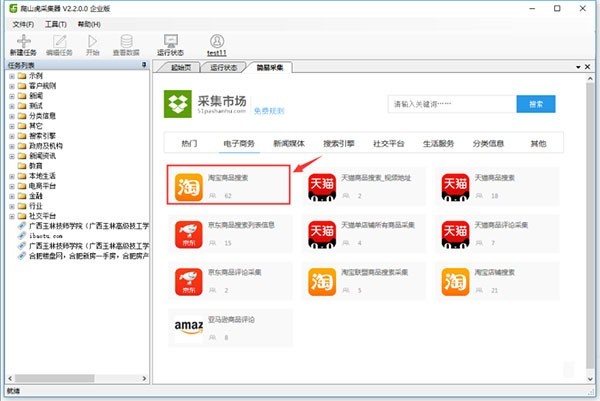
Task: Switch to the 新闻媒体 category tab
Action: (x=289, y=143)
